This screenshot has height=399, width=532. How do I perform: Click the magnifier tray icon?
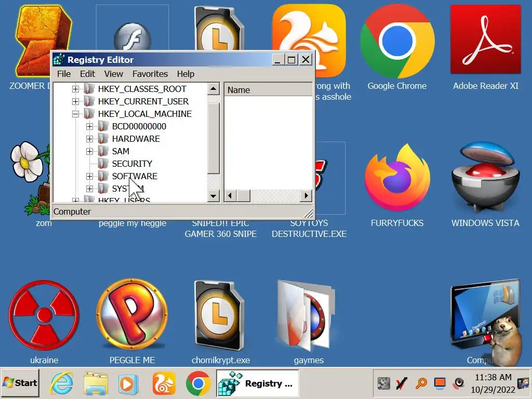point(421,383)
